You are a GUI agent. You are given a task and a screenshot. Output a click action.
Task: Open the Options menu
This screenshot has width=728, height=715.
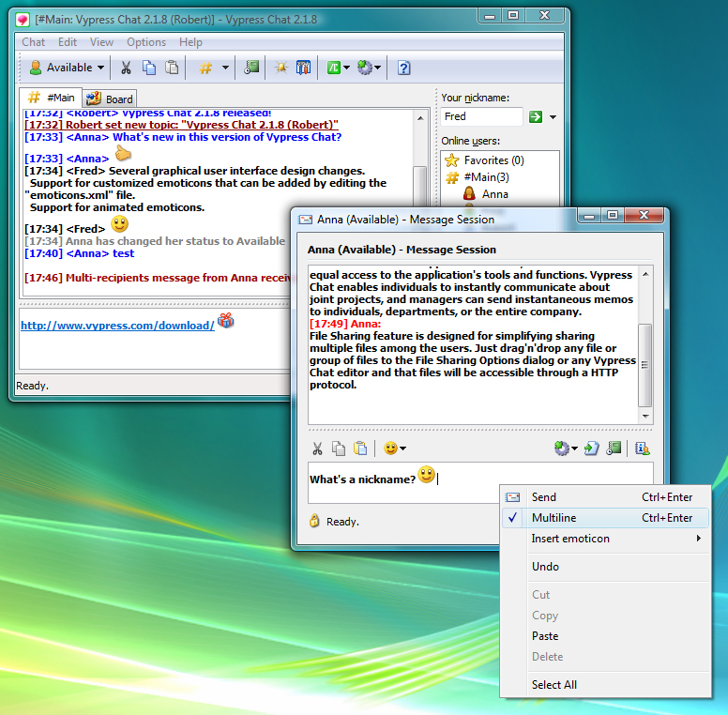tap(146, 42)
